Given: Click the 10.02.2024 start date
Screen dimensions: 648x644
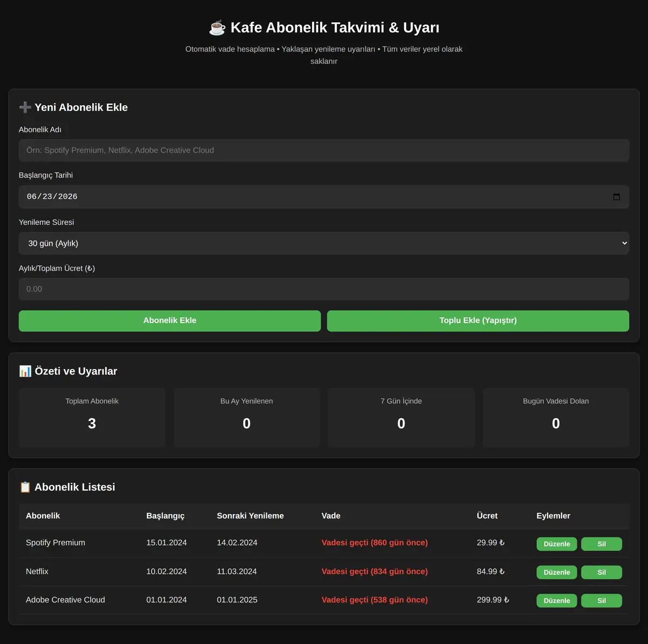Looking at the screenshot, I should point(166,571).
